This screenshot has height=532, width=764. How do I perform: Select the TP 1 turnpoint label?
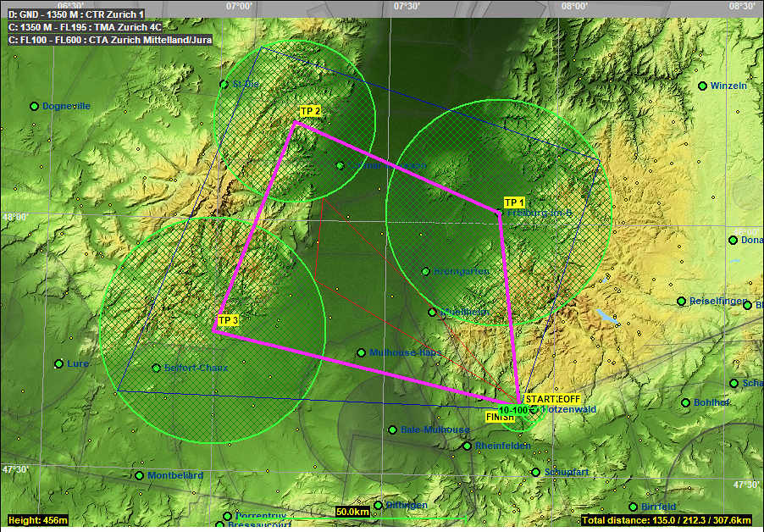514,202
